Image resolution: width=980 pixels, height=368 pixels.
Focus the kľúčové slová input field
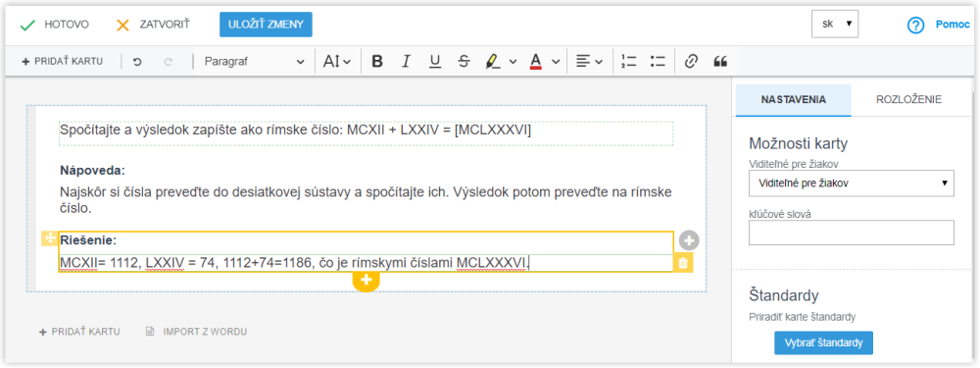click(852, 233)
